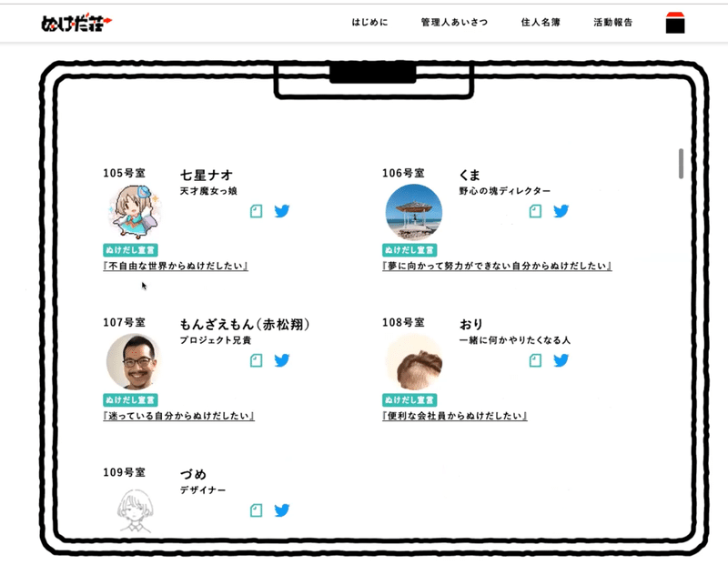
Task: Click the ぬけだし宣言 badge under おり
Action: [x=409, y=400]
